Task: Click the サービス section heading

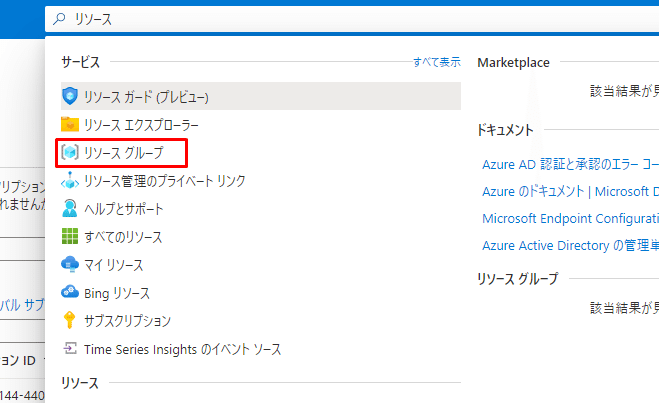Action: point(81,62)
